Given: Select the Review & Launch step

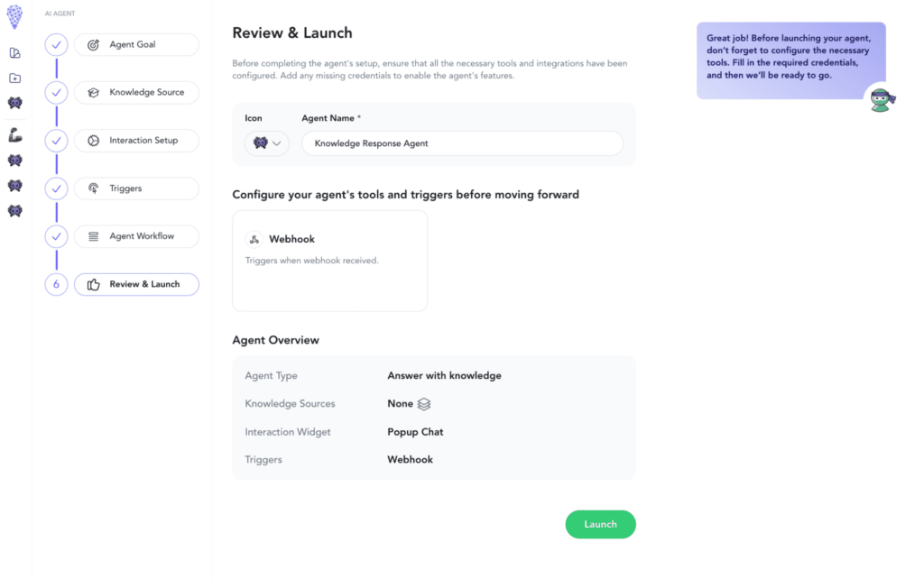Looking at the screenshot, I should click(136, 283).
